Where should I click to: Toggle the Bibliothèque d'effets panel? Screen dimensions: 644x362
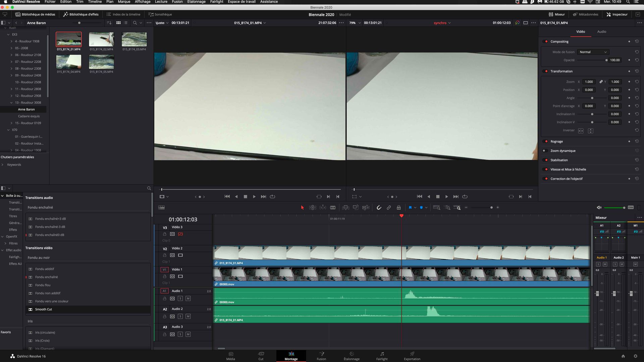click(81, 14)
